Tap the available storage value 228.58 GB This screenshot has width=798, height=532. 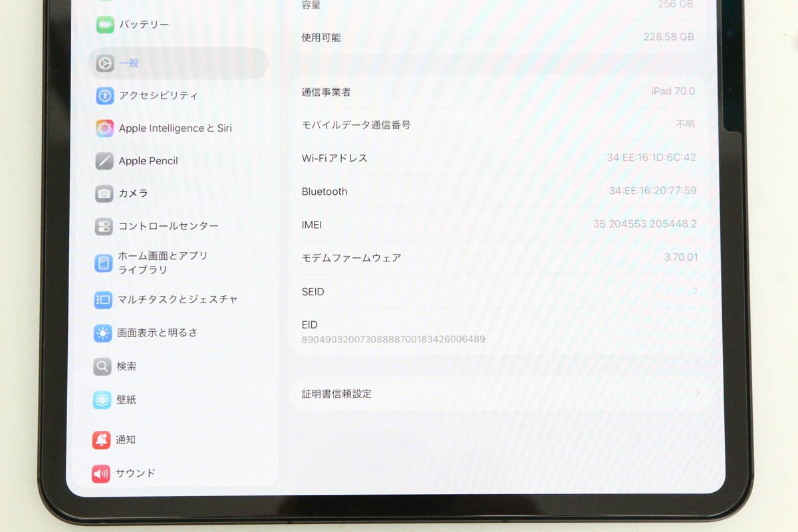click(669, 37)
